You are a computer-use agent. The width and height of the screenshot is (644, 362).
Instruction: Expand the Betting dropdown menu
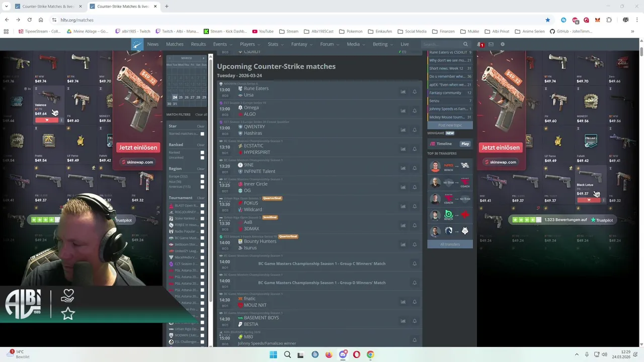(x=382, y=44)
